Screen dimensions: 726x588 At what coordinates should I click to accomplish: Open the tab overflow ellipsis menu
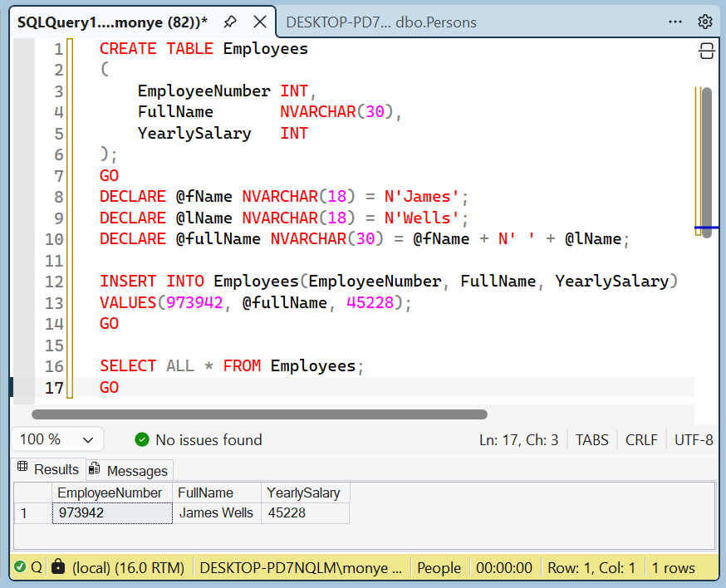pos(675,22)
